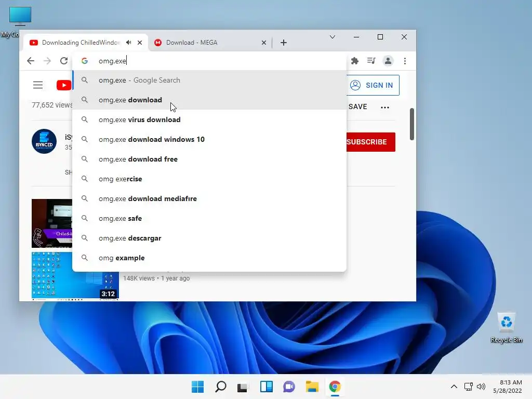This screenshot has width=532, height=399.
Task: Open the Chrome extensions puzzle icon
Action: pyautogui.click(x=354, y=61)
